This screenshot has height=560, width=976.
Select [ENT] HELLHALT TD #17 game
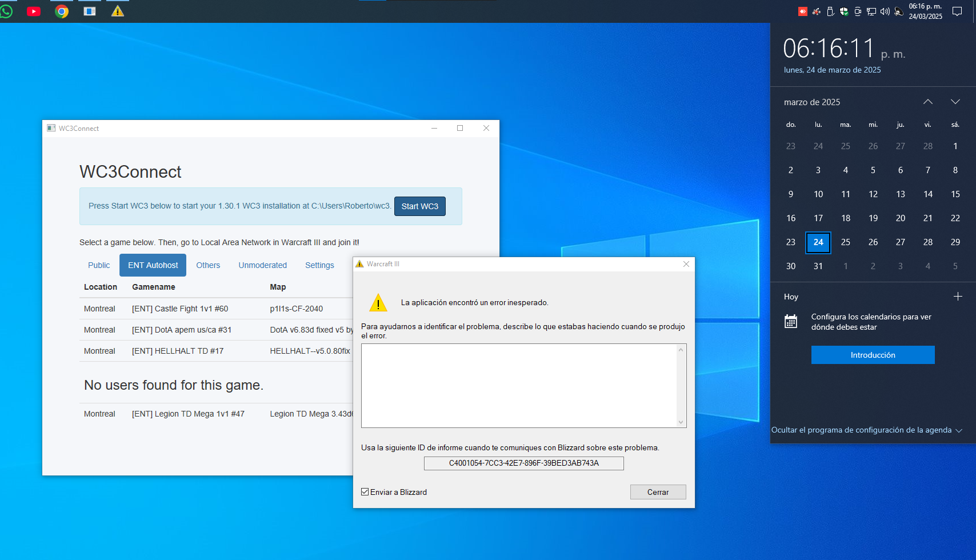click(x=217, y=351)
